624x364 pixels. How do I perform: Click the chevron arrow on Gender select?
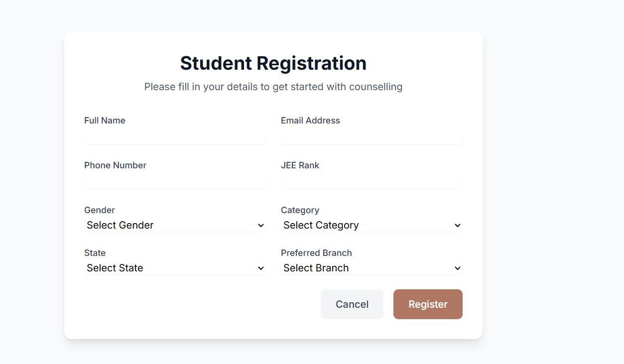pos(260,226)
